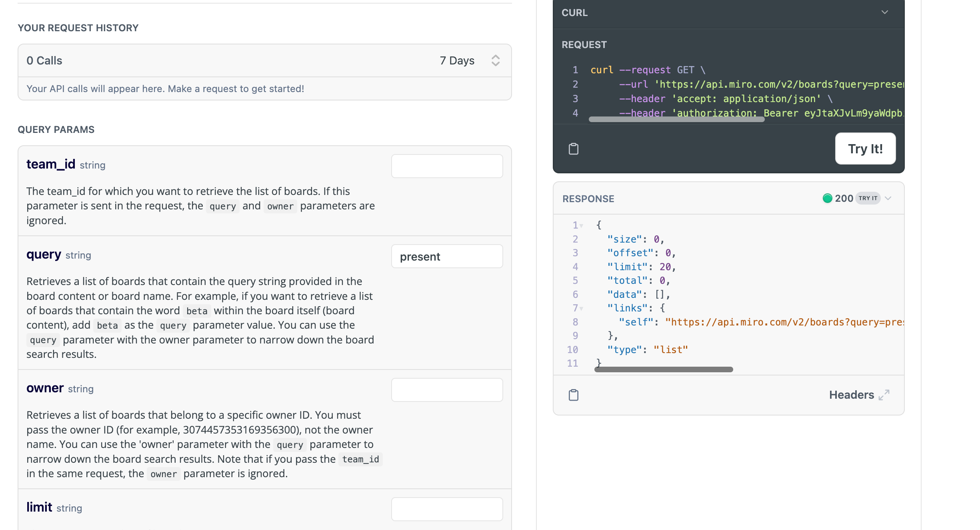Screen dimensions: 980x530
Task: Click the RESPONSE panel heading
Action: coord(588,199)
